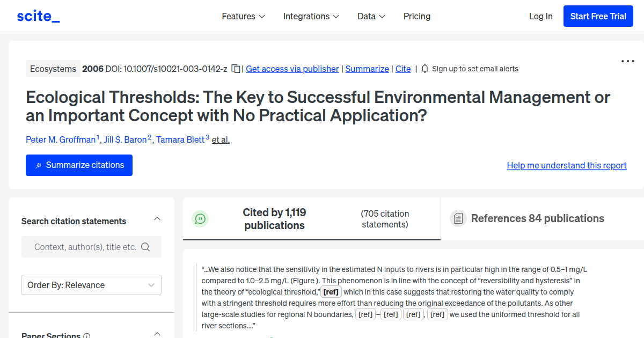Copy the DOI with the clipboard icon
The height and width of the screenshot is (338, 644).
click(236, 69)
